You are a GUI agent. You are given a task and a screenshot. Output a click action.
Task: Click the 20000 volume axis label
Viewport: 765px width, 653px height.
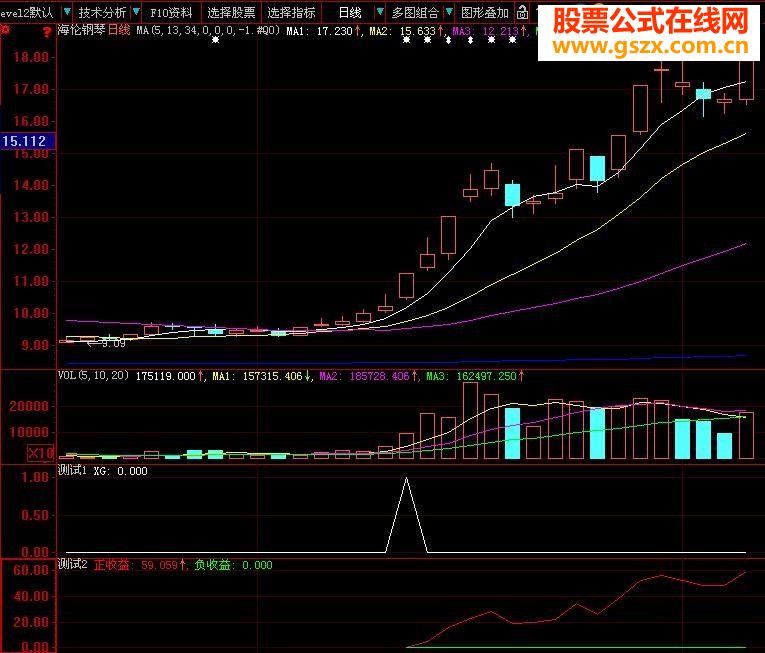28,406
